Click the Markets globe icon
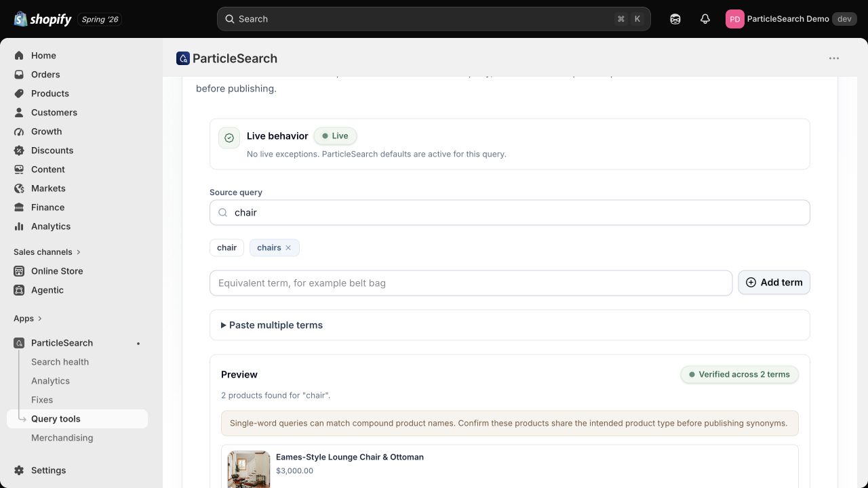Image resolution: width=868 pixels, height=488 pixels. tap(19, 188)
